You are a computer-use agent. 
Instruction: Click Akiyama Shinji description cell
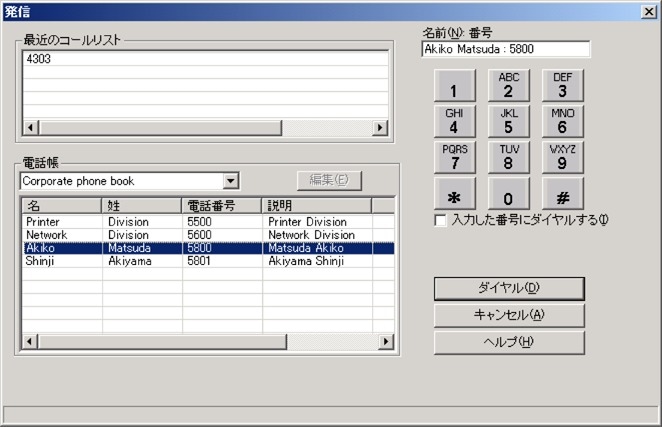tap(306, 261)
